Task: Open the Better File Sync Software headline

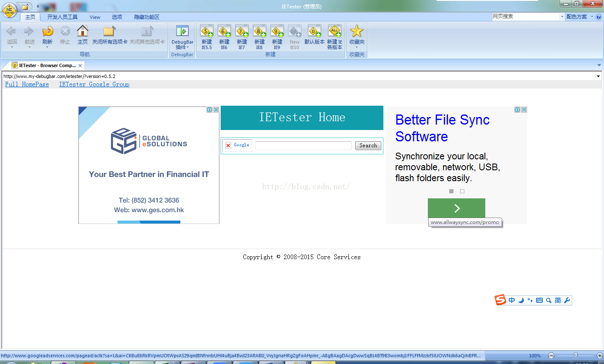Action: click(443, 128)
